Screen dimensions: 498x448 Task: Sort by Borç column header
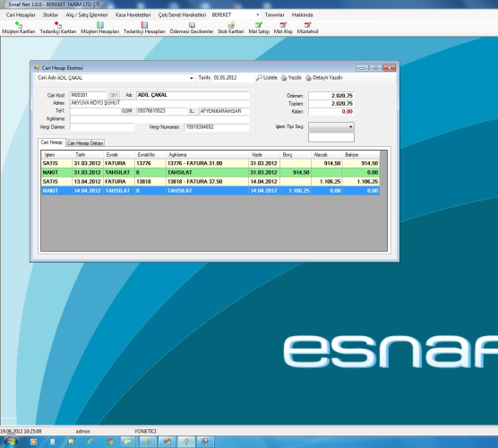coord(296,155)
